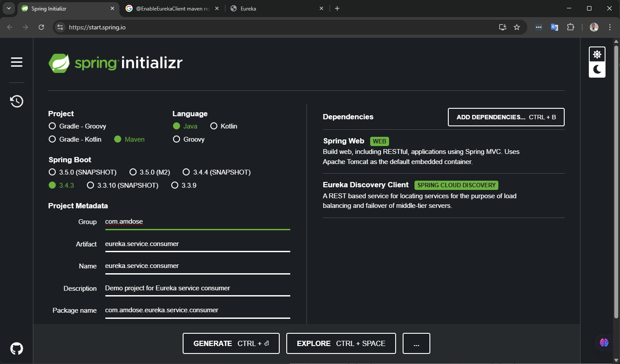Choose Kotlin language
Screen dimensions: 620x364
tap(224, 126)
